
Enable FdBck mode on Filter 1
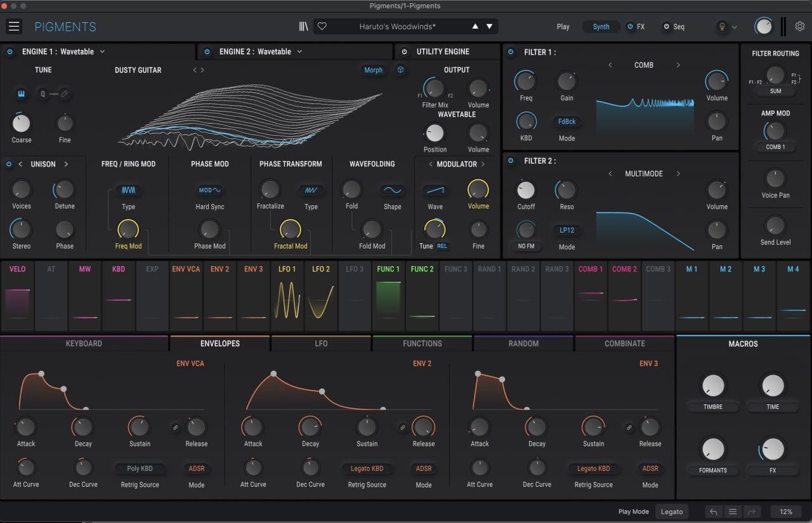[566, 121]
